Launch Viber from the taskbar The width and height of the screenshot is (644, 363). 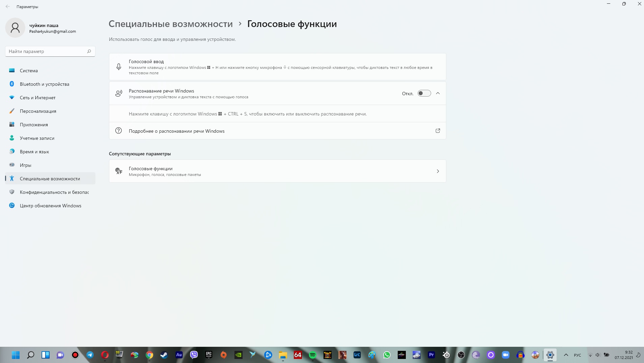pyautogui.click(x=193, y=355)
